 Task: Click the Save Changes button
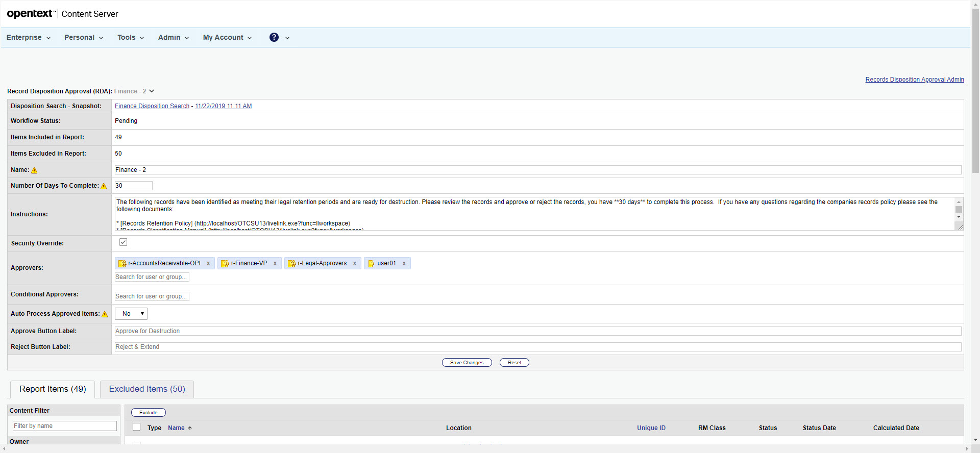(467, 363)
